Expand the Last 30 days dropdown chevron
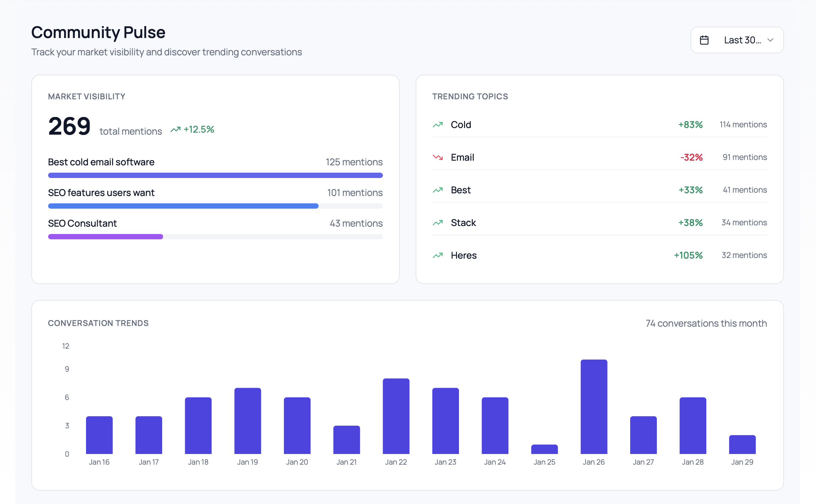The width and height of the screenshot is (816, 504). pos(770,40)
